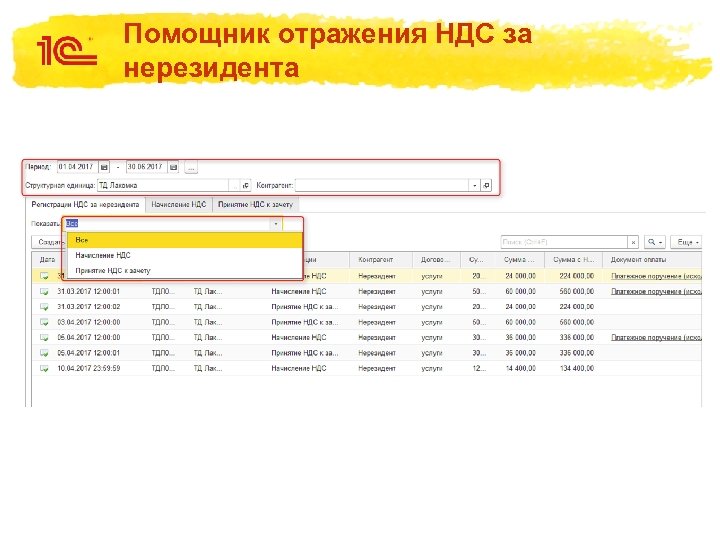Open the Еще menu
This screenshot has height=540, width=720.
[686, 242]
